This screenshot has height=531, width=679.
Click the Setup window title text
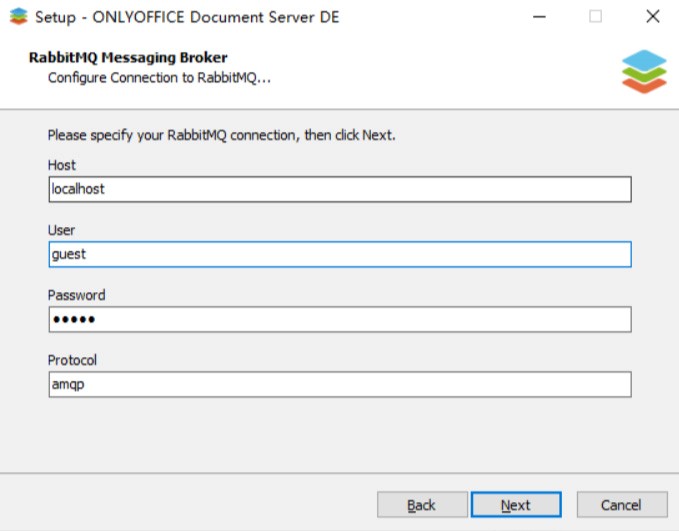[x=187, y=17]
